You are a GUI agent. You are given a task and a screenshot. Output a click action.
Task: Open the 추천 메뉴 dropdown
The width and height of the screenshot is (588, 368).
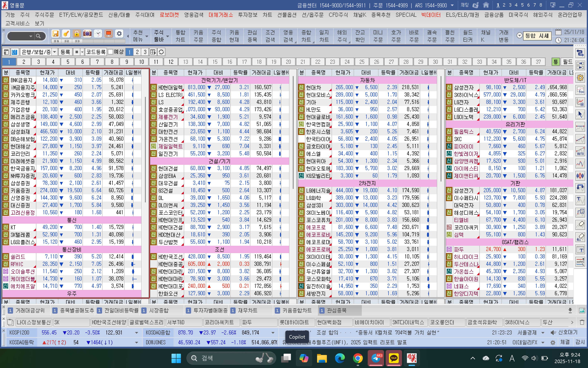pos(147,37)
